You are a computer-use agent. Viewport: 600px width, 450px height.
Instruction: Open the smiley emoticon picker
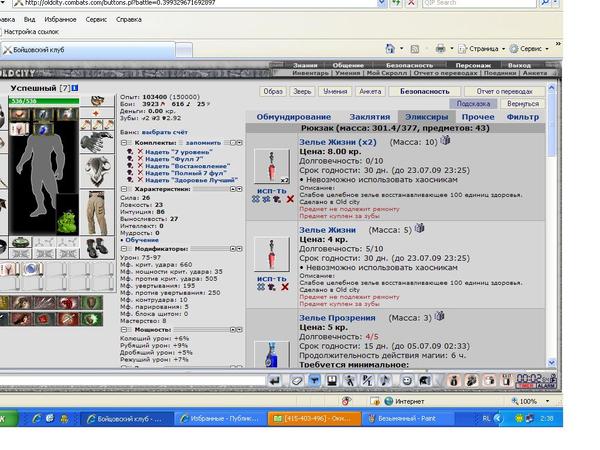coord(407,380)
